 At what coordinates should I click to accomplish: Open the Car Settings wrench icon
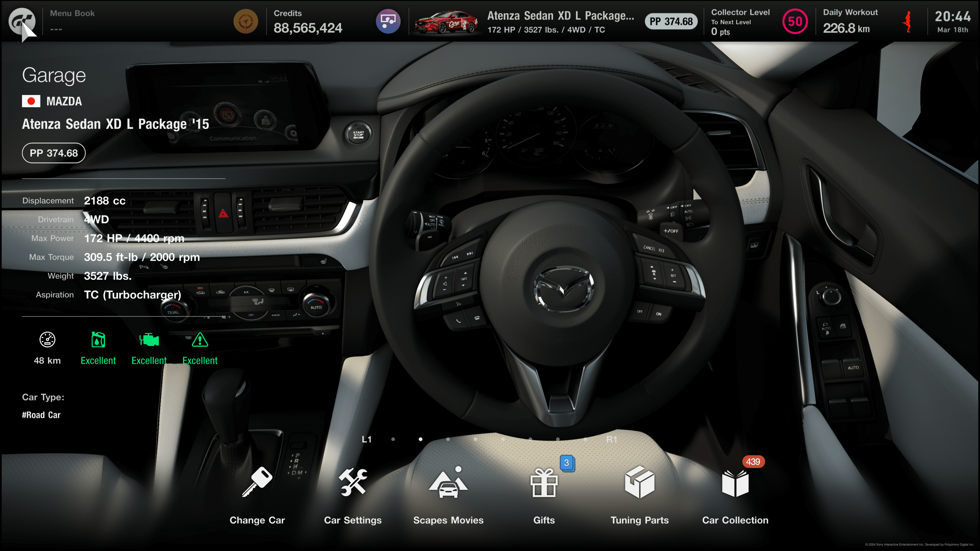click(x=353, y=481)
